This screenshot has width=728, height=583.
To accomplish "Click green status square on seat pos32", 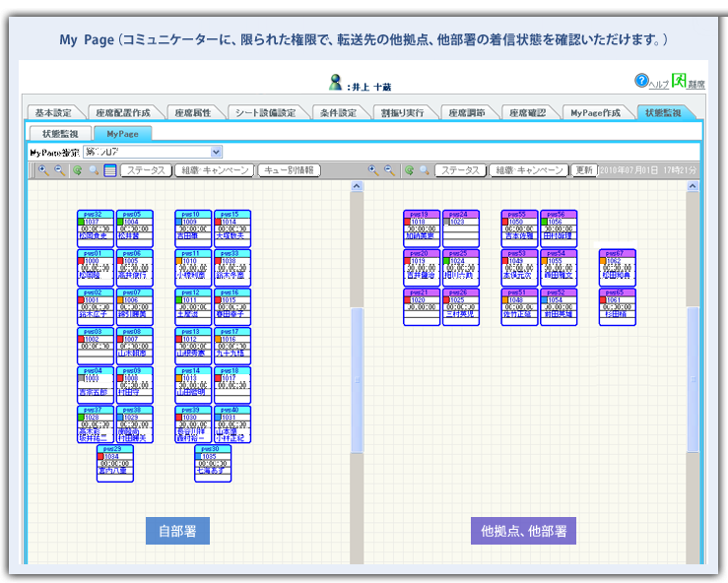I will tap(81, 222).
